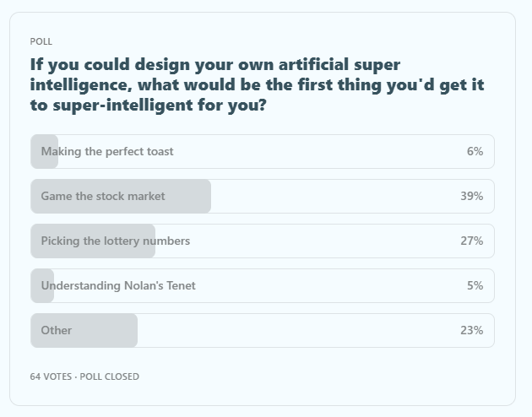Click the 6% result percentage

475,152
